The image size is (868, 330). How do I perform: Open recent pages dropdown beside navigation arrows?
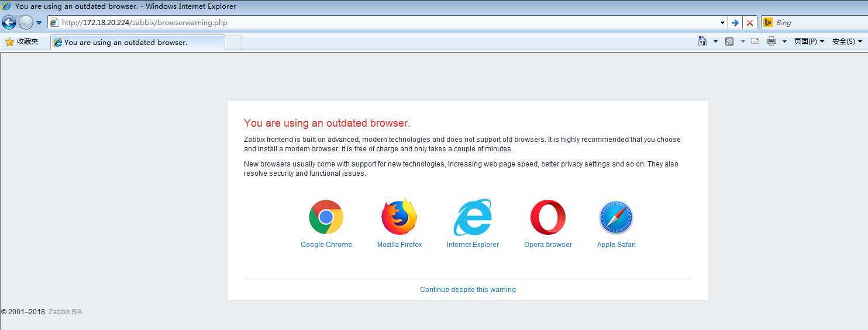[x=39, y=23]
